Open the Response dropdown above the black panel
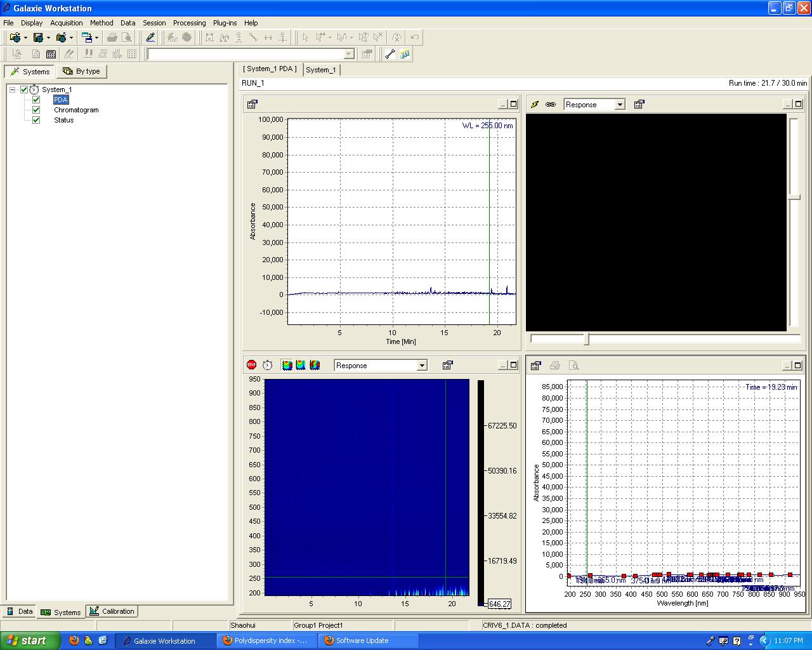Viewport: 812px width, 650px height. click(x=620, y=105)
